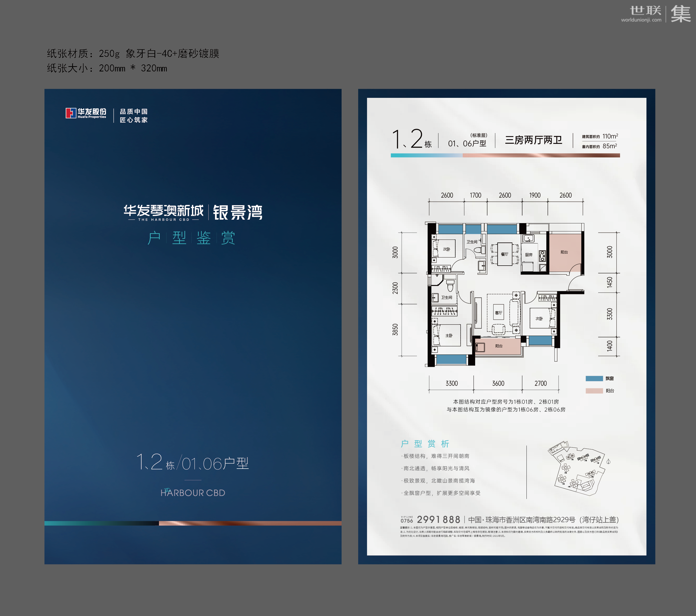Click the worldunionji.com website text
696x616 pixels.
pyautogui.click(x=641, y=20)
